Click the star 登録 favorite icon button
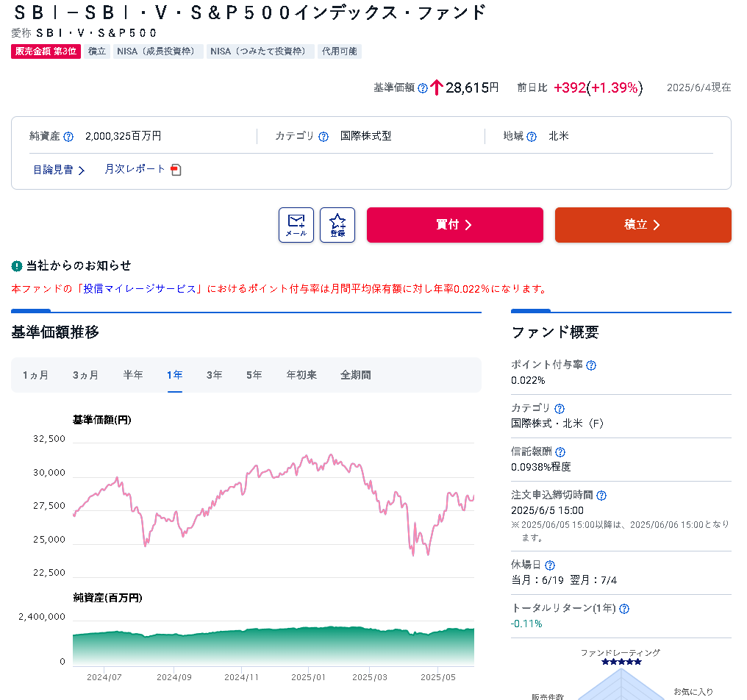Image resolution: width=747 pixels, height=700 pixels. pos(337,225)
